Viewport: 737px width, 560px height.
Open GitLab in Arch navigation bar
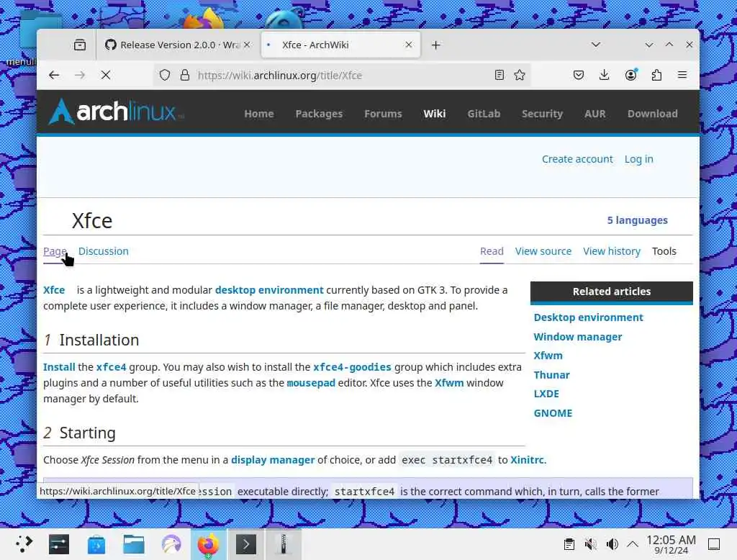pos(484,114)
